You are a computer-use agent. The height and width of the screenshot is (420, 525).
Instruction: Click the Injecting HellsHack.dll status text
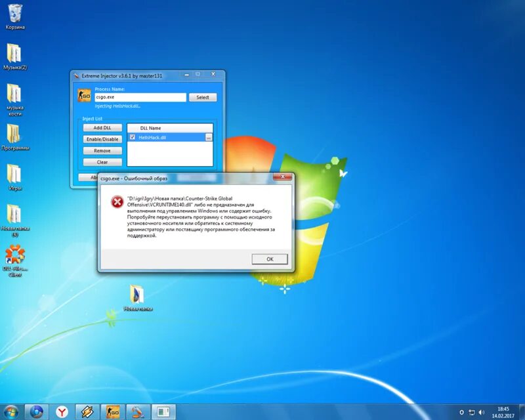tap(117, 106)
